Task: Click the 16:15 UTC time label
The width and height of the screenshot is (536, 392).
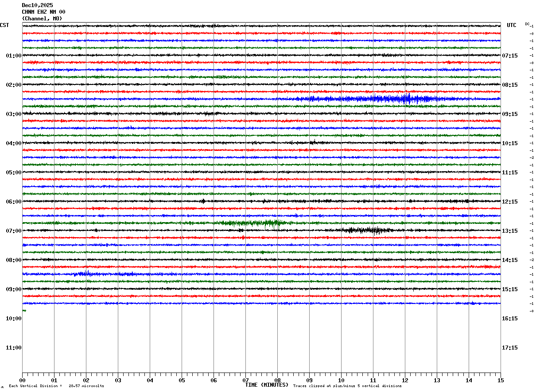Action: pos(509,318)
